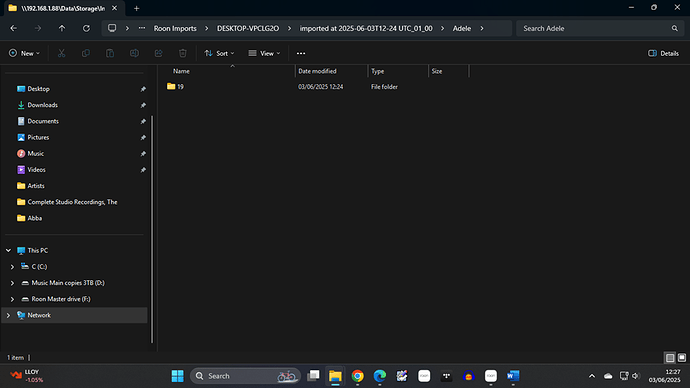Click the Search Adele input field
Viewport: 690px width, 388px height.
(598, 28)
